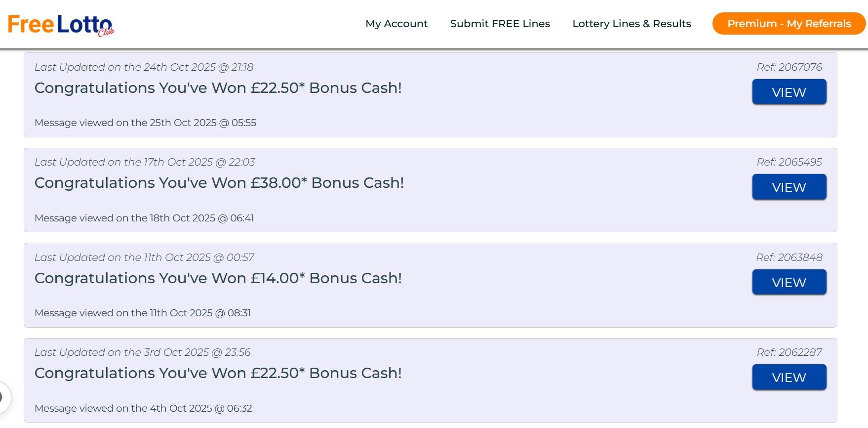Click the Ref: 2062287 reference text
Screen dimensions: 868x428
click(789, 352)
